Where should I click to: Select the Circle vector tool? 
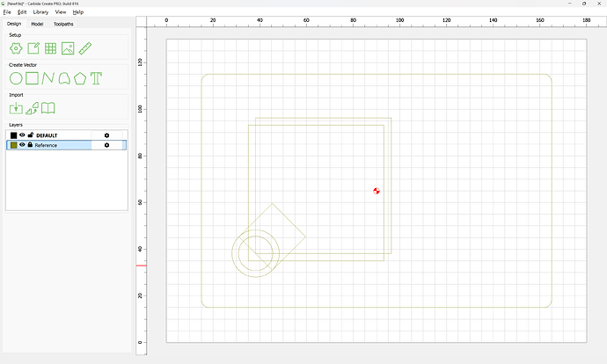(x=16, y=78)
